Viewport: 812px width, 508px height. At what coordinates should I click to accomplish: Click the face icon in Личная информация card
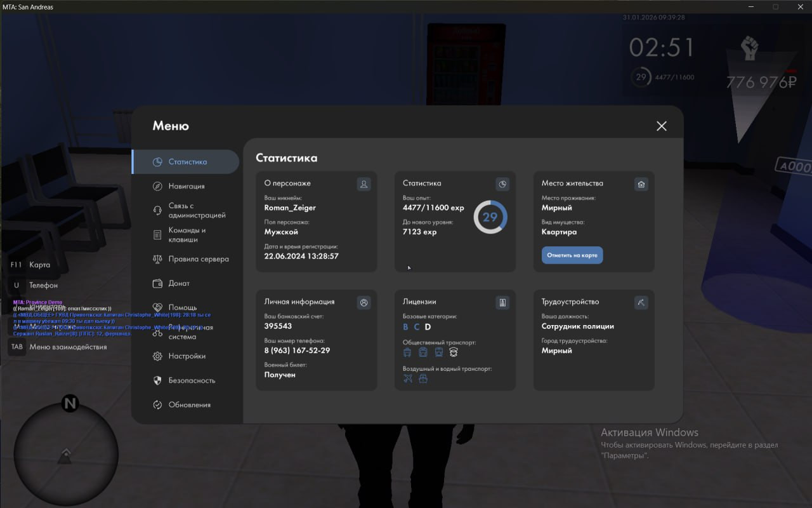(x=363, y=303)
